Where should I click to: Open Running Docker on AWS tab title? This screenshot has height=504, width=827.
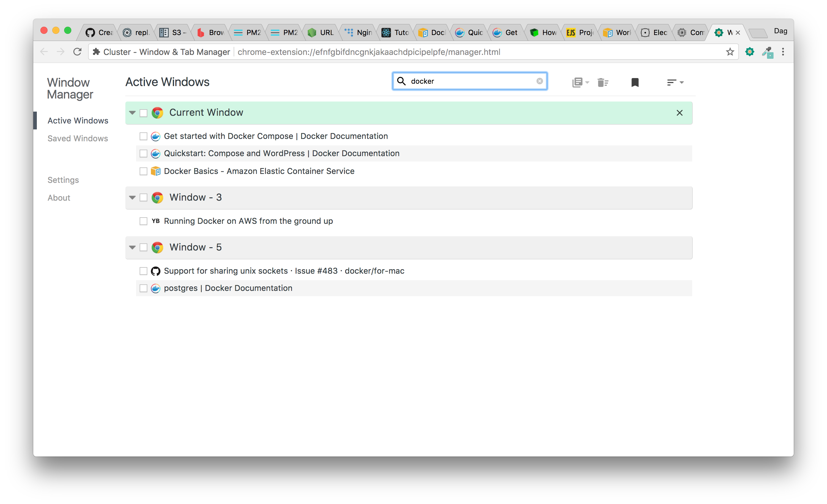(248, 221)
